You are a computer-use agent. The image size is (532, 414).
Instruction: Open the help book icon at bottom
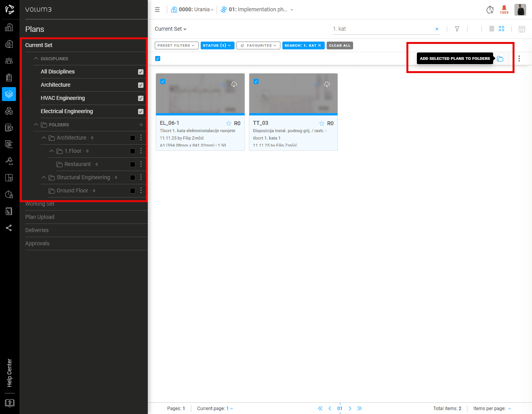click(10, 403)
